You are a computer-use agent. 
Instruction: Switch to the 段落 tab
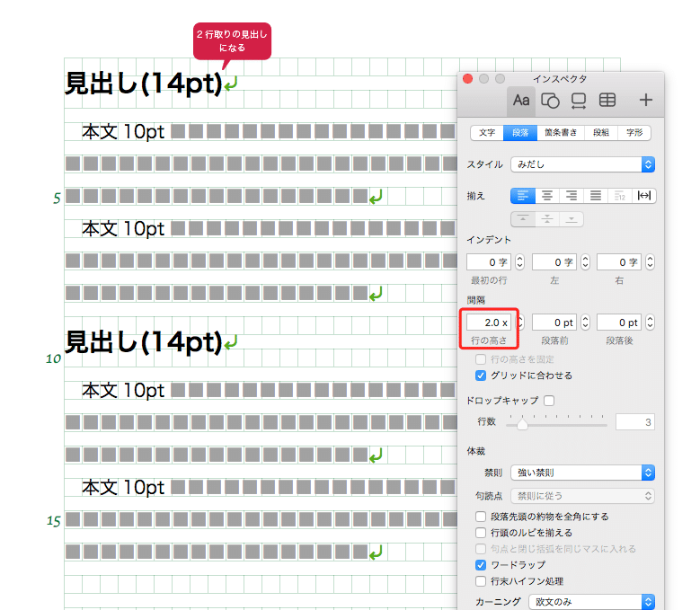[x=520, y=133]
